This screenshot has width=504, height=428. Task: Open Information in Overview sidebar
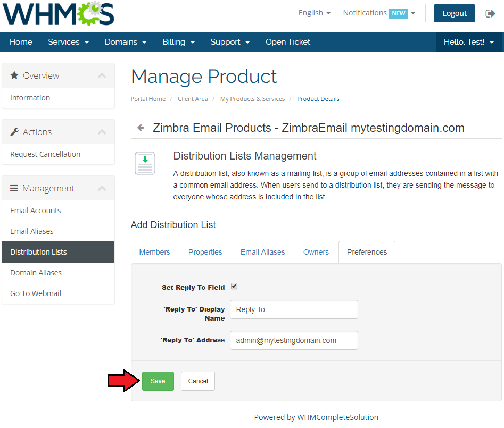pos(58,98)
